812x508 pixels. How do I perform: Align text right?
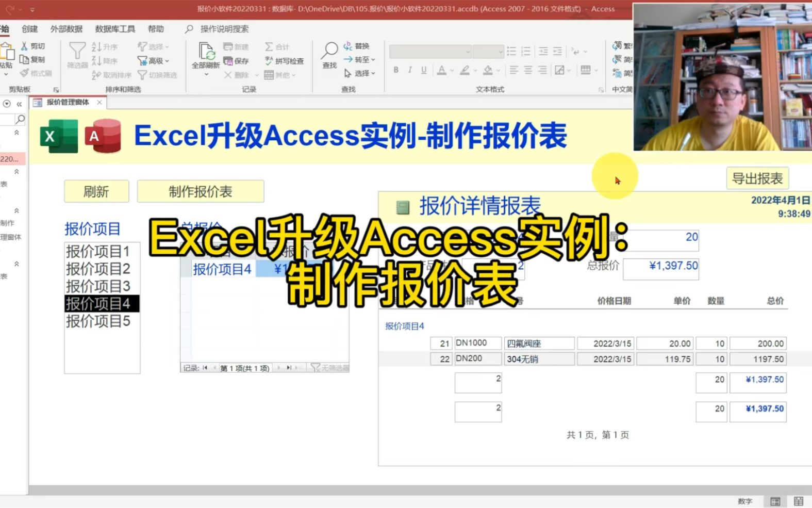pos(542,70)
